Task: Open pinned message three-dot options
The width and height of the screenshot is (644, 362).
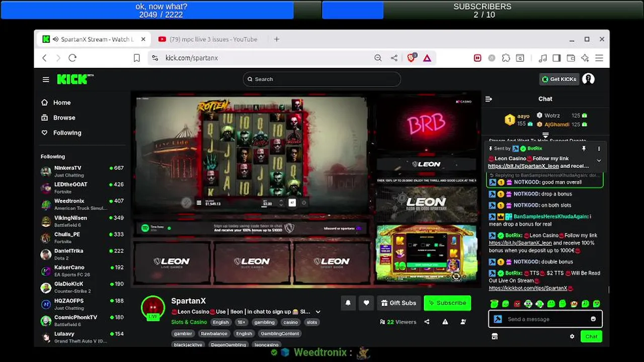Action: (x=599, y=149)
